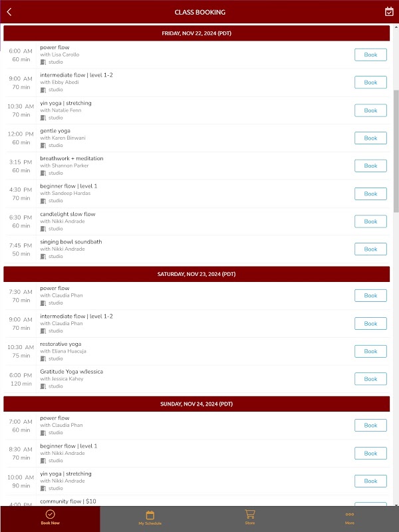Click the back arrow icon

coord(9,12)
